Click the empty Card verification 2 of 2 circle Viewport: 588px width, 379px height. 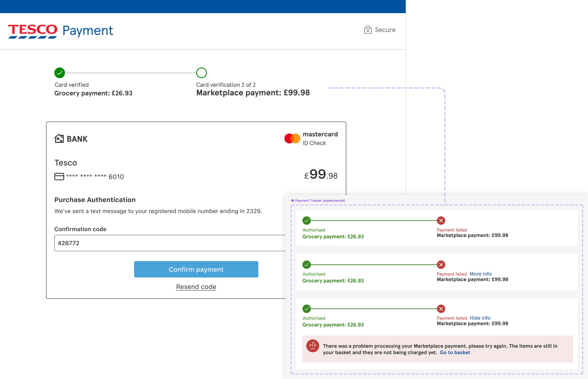click(201, 73)
